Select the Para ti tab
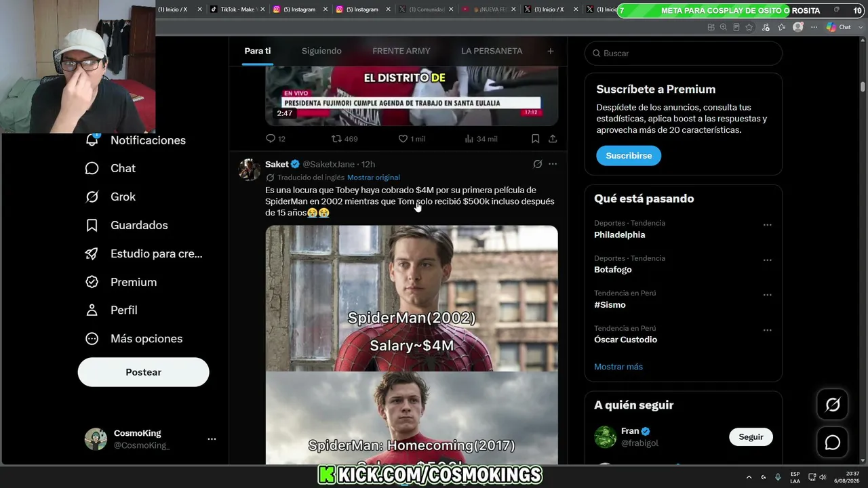 pos(258,51)
